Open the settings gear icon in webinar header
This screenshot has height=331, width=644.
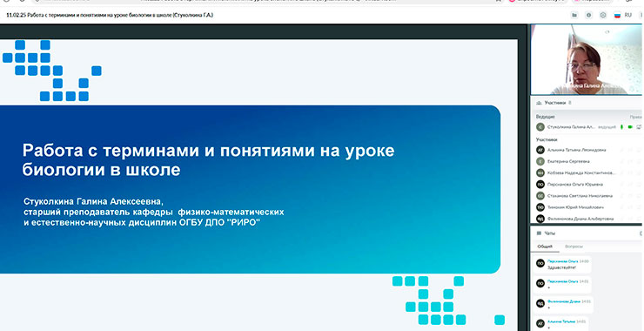pos(603,15)
